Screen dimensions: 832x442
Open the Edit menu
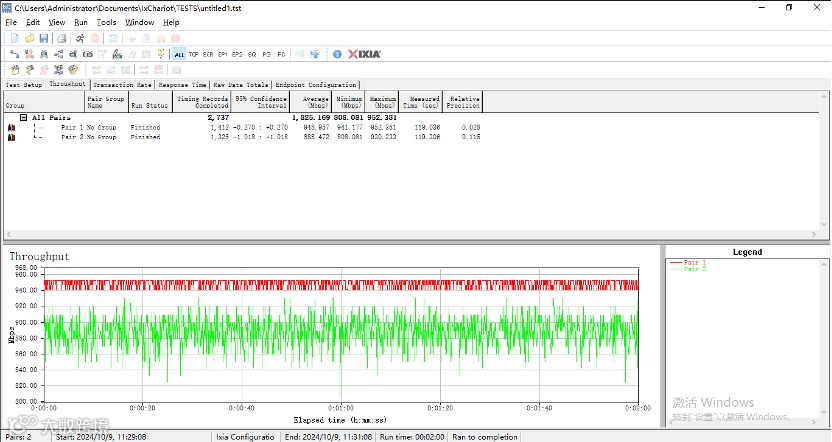click(x=33, y=22)
